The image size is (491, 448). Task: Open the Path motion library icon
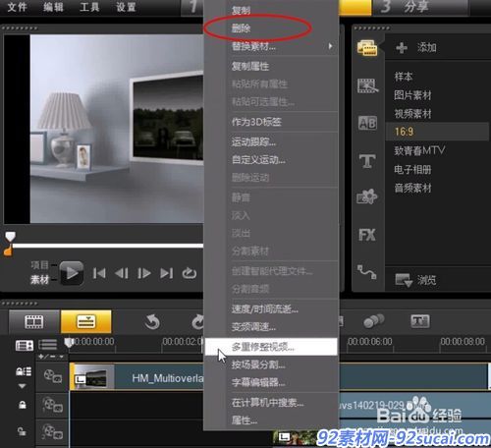(x=367, y=272)
